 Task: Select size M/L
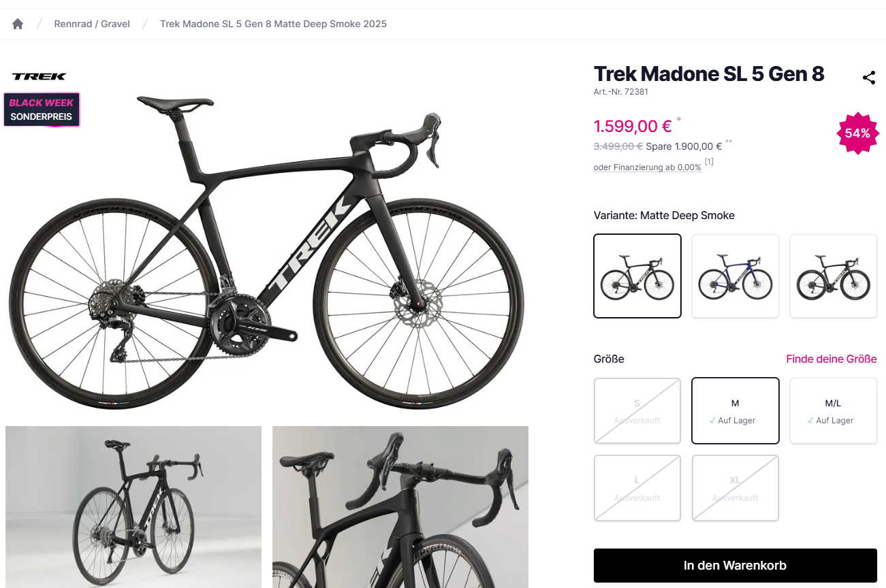[833, 411]
